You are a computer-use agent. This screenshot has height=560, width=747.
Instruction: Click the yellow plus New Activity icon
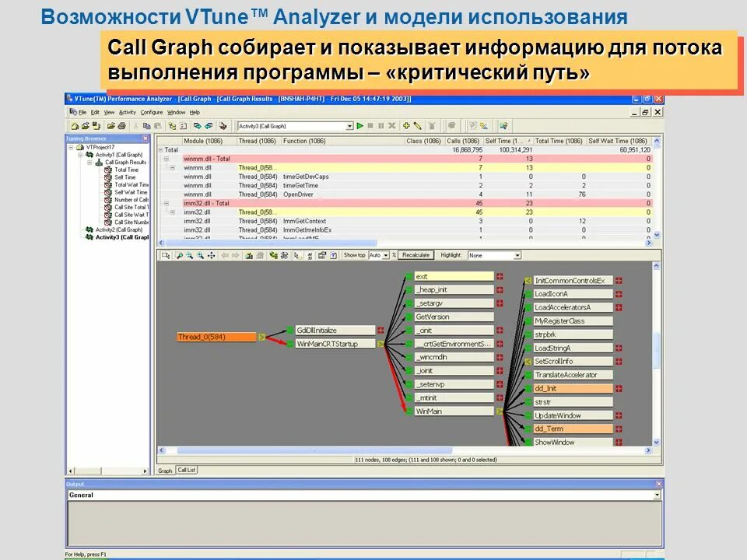[x=406, y=126]
